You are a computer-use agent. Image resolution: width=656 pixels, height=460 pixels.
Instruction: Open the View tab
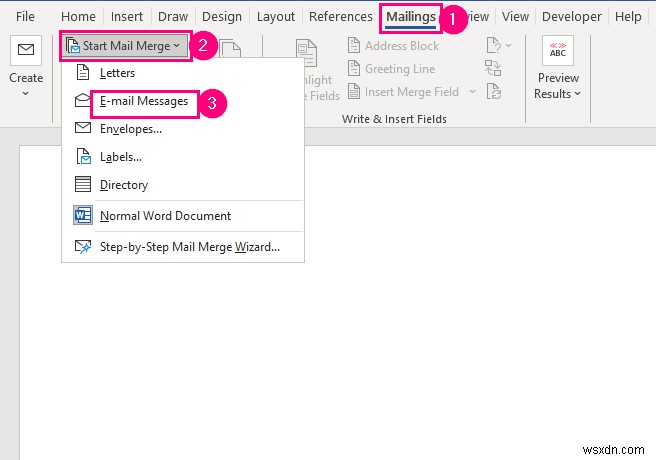515,17
